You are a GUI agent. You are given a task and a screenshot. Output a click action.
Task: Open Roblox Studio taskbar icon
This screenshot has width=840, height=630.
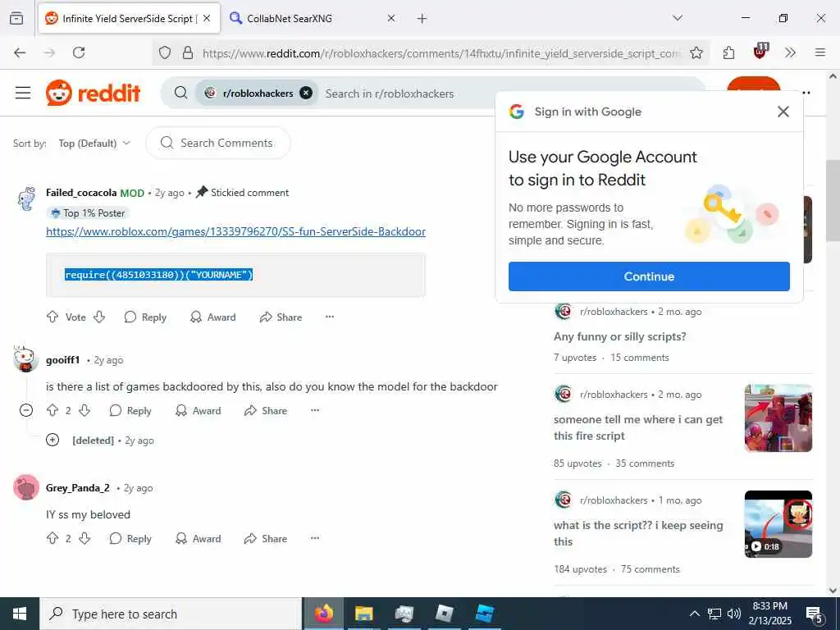(x=485, y=614)
